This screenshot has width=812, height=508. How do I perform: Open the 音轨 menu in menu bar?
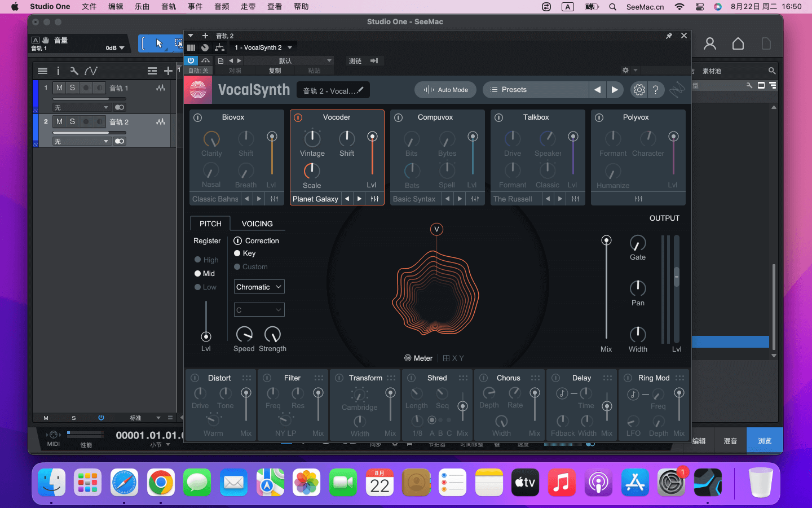pyautogui.click(x=169, y=7)
